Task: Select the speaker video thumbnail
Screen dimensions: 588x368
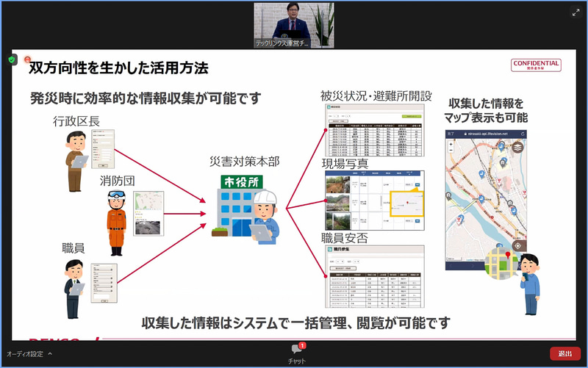Action: tap(293, 25)
